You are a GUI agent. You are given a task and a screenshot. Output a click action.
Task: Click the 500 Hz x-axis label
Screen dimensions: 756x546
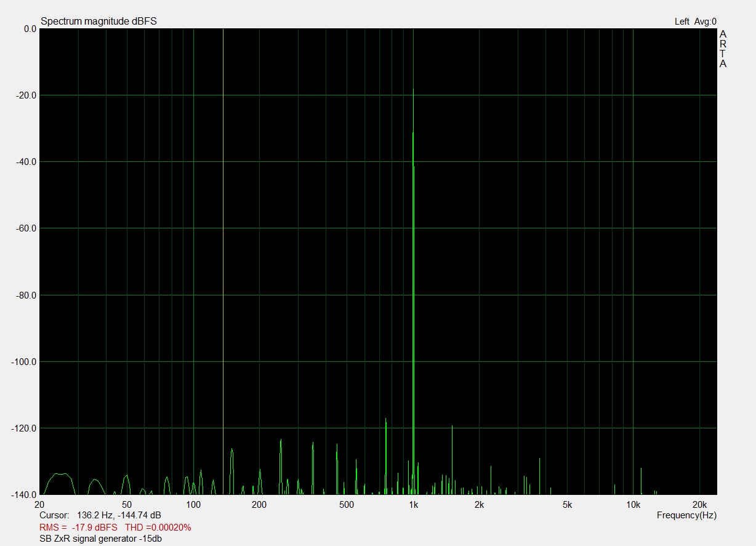coord(347,505)
